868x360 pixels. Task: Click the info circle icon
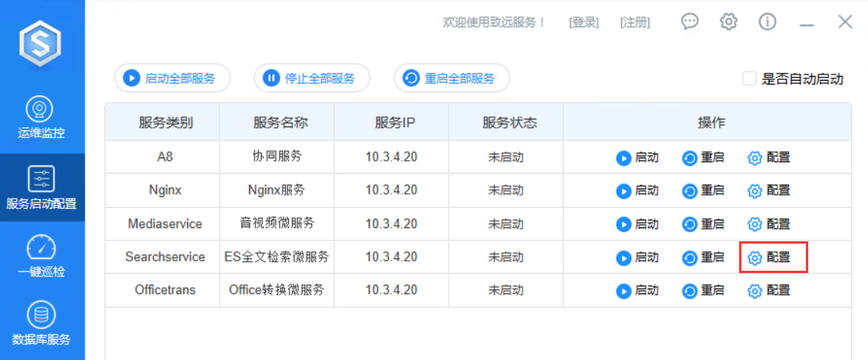768,22
